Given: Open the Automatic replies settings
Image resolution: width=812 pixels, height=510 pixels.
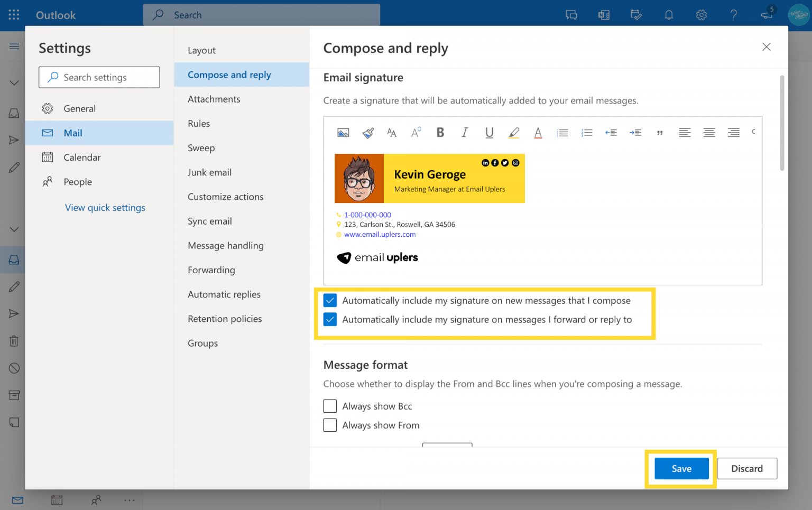Looking at the screenshot, I should (224, 294).
